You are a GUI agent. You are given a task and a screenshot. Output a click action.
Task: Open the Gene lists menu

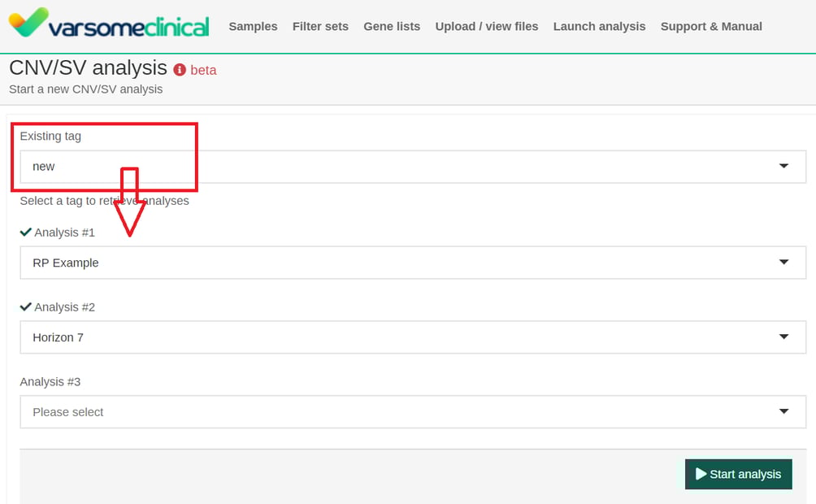pos(392,26)
